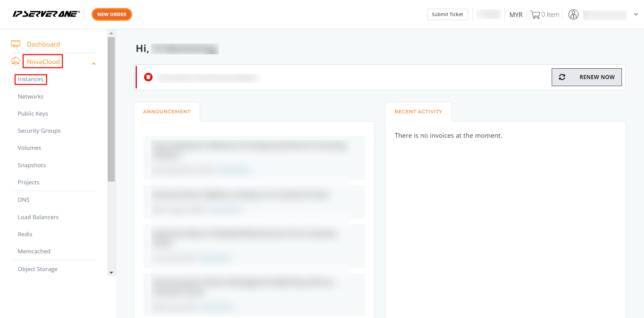Screen dimensions: 644x318
Task: Open Redis in the sidebar
Action: [x=25, y=234]
